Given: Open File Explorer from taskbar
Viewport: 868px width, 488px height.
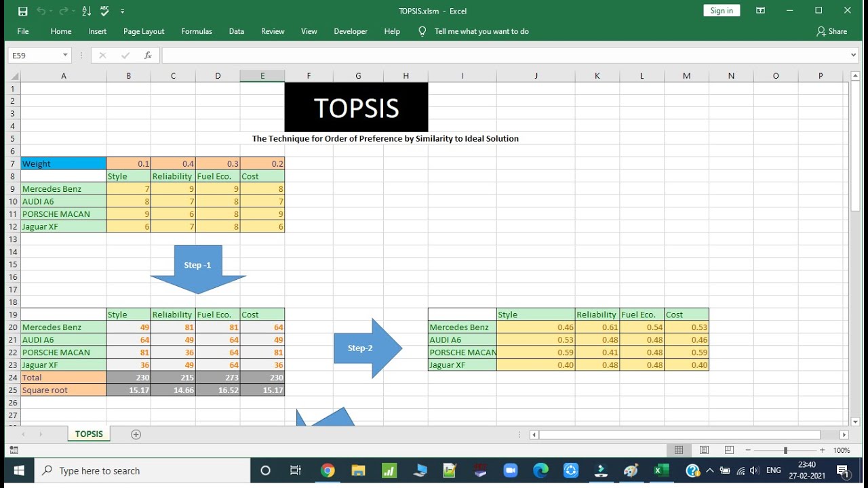Looking at the screenshot, I should coord(359,470).
